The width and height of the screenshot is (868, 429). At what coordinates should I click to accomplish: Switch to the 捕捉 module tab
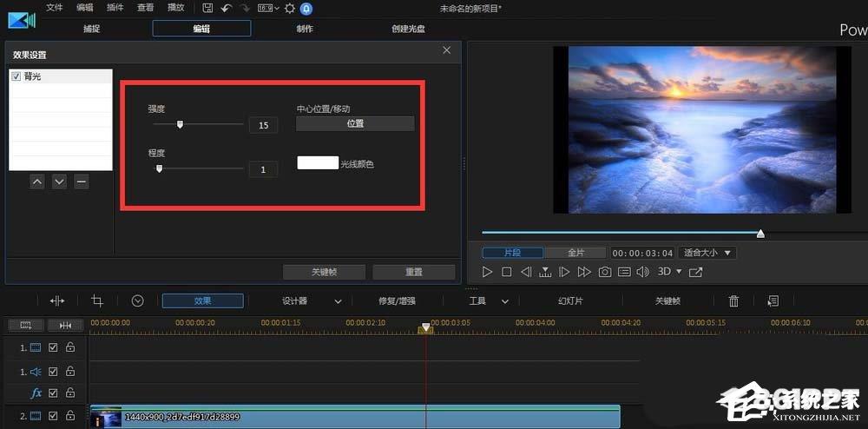[92, 29]
